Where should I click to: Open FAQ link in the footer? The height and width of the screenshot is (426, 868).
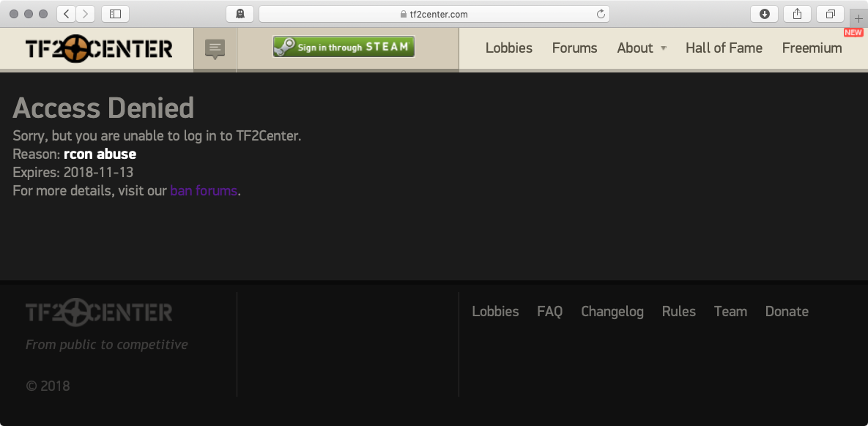click(x=549, y=312)
